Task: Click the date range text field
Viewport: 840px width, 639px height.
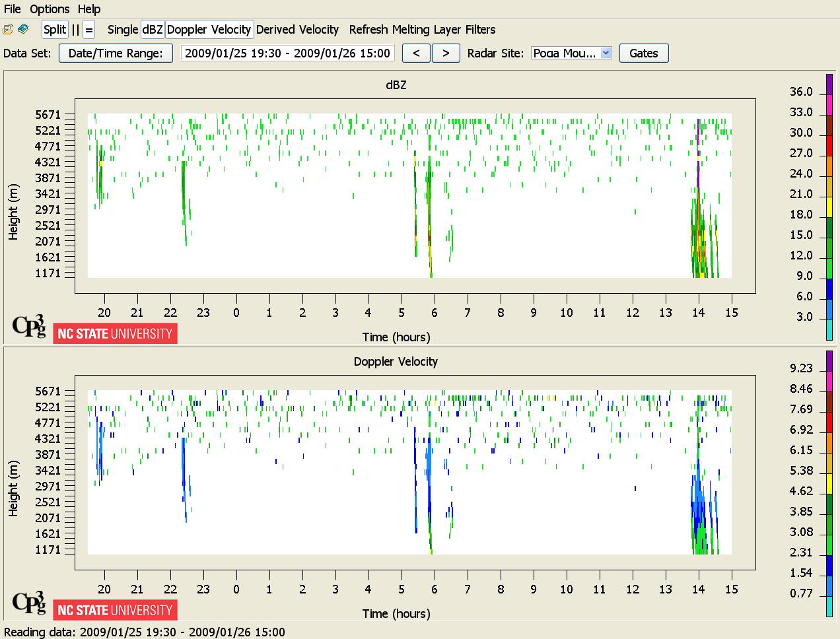Action: click(x=287, y=53)
